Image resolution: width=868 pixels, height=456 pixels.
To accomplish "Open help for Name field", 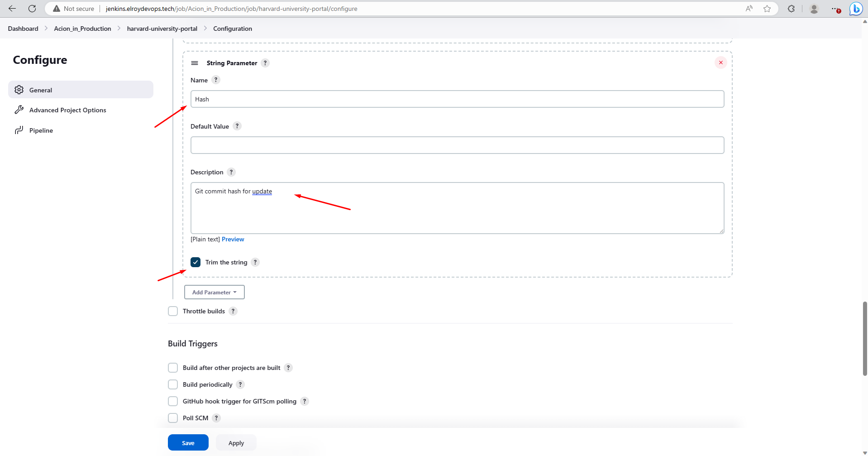I will coord(216,80).
